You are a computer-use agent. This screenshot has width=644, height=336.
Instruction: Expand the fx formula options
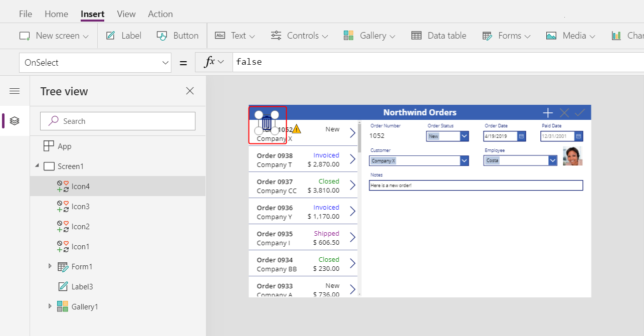tap(214, 62)
